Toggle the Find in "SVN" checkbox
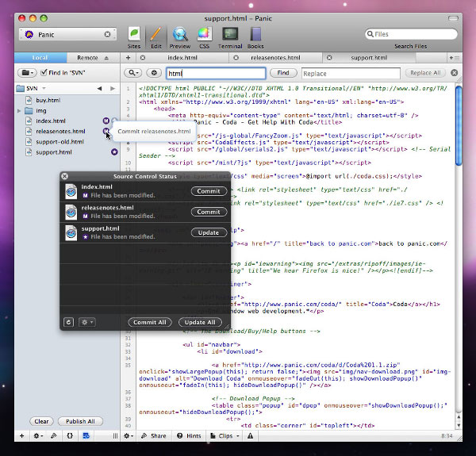 tap(44, 72)
